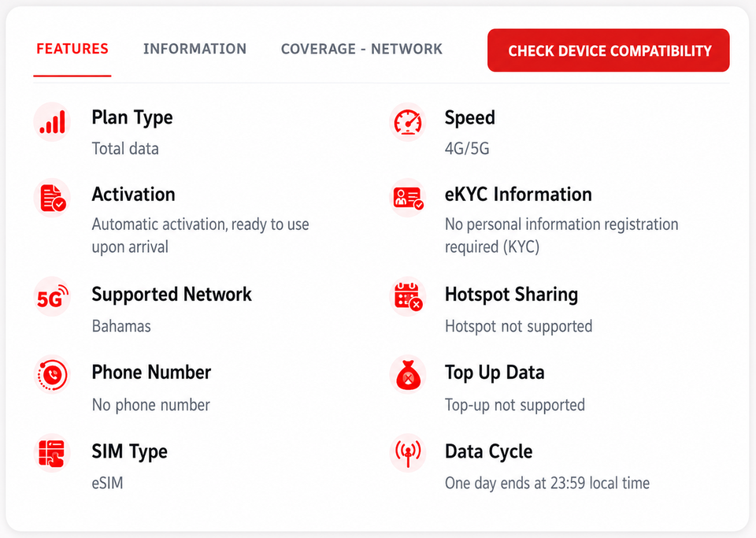The height and width of the screenshot is (538, 756).
Task: Click the Data Cycle 23:59 local time text
Action: click(547, 483)
